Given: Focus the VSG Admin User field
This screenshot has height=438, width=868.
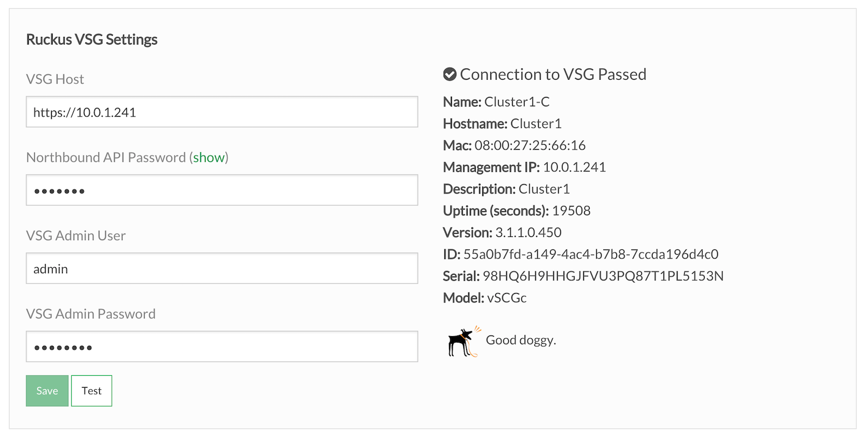Looking at the screenshot, I should coord(222,268).
